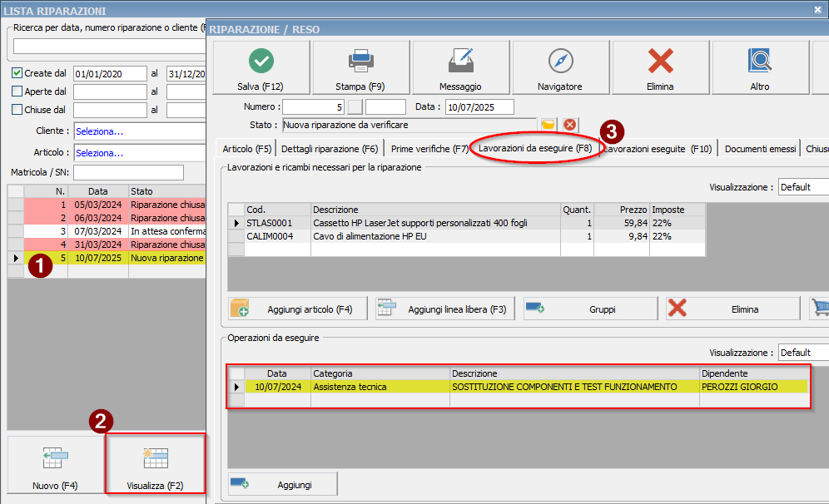Click the green checkmark Salva (F12) icon

[261, 62]
